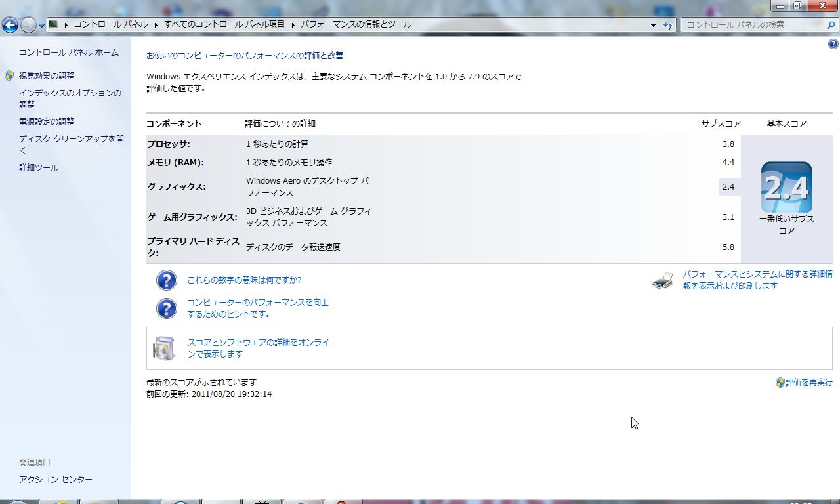Click the 3D ビジネスおよびゲーム グラフィックス description

(x=308, y=217)
